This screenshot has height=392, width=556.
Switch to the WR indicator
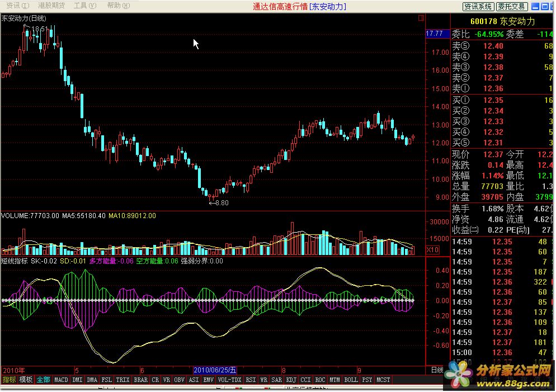coord(263,380)
